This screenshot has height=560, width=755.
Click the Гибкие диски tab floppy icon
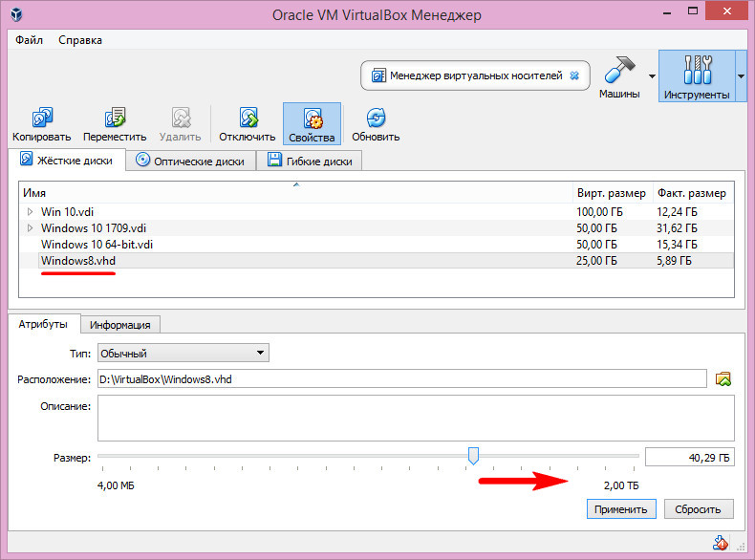(x=274, y=160)
